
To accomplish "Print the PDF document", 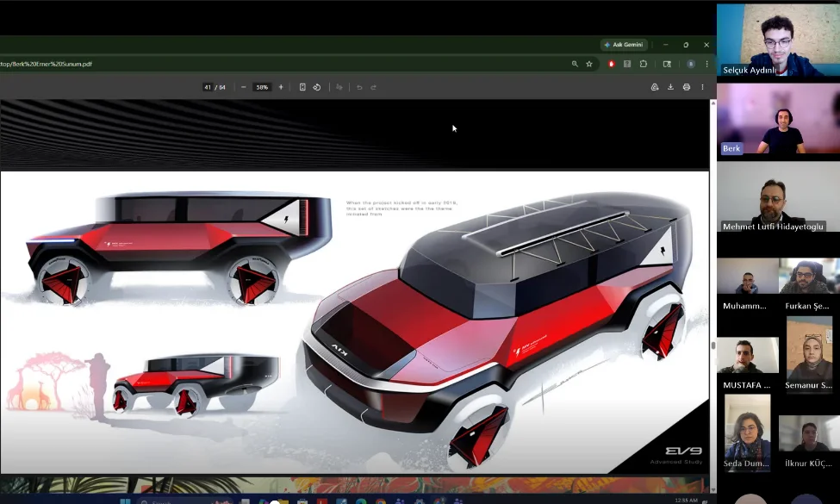I will tap(687, 87).
